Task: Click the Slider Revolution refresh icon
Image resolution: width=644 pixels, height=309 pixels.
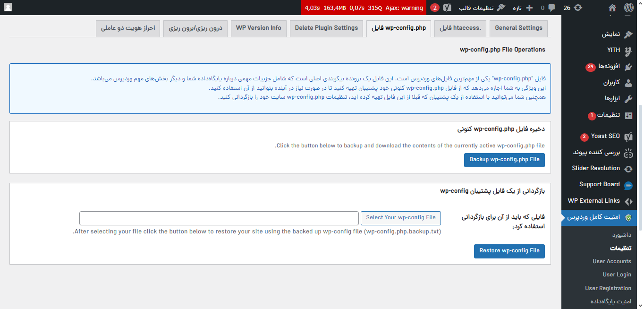Action: click(628, 169)
